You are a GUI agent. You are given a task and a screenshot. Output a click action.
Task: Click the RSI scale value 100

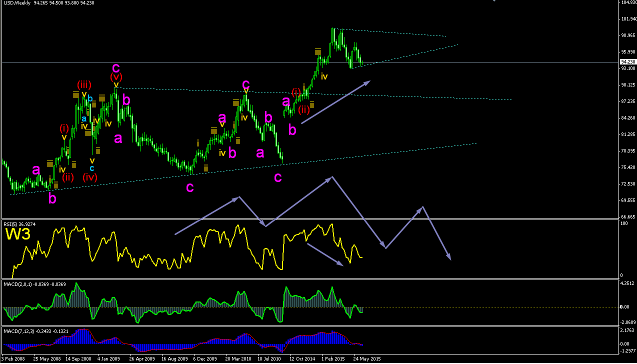624,223
